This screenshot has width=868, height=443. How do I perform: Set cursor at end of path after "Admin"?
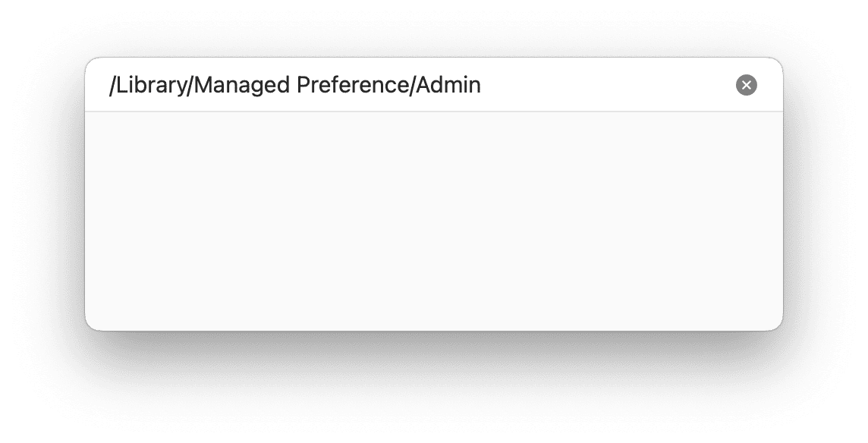482,85
